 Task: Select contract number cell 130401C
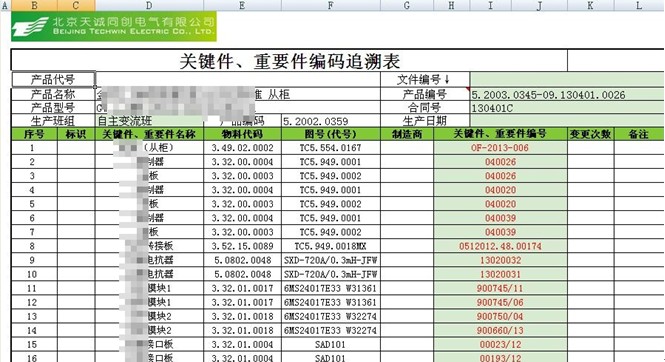(x=567, y=108)
